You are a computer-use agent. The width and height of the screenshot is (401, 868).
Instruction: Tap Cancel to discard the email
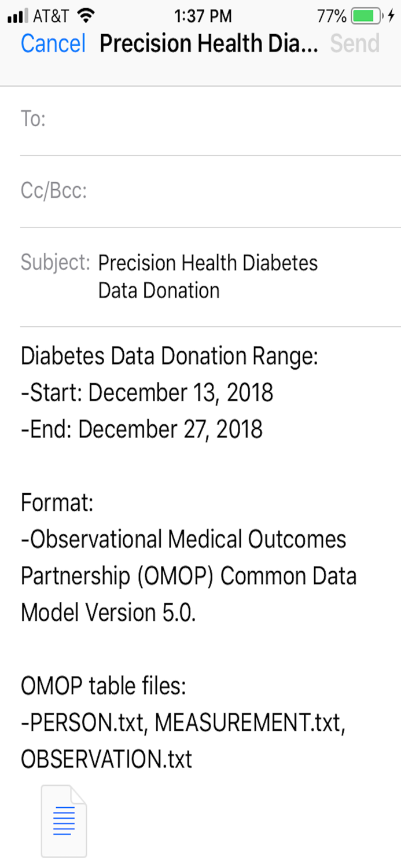(53, 43)
